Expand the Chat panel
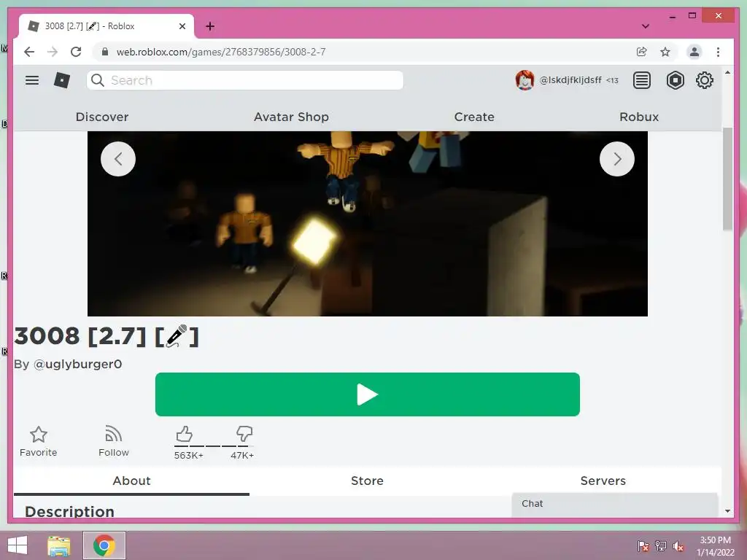Image resolution: width=747 pixels, height=560 pixels. click(614, 504)
